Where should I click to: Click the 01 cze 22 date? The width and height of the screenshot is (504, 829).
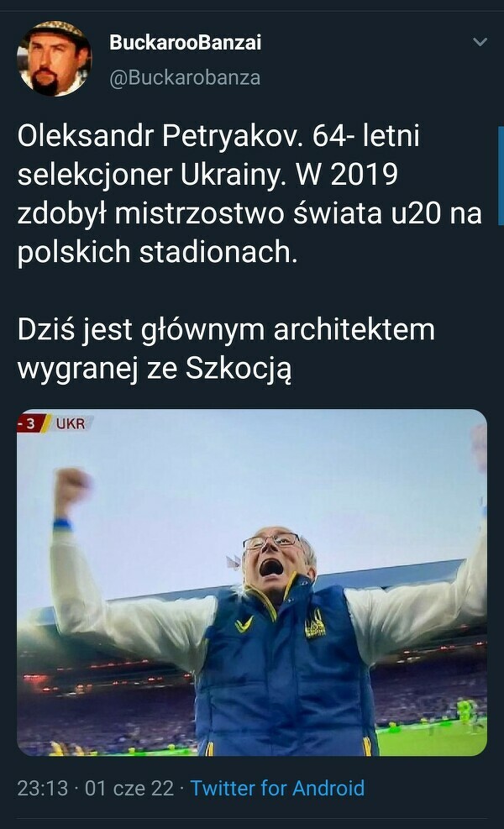point(129,788)
